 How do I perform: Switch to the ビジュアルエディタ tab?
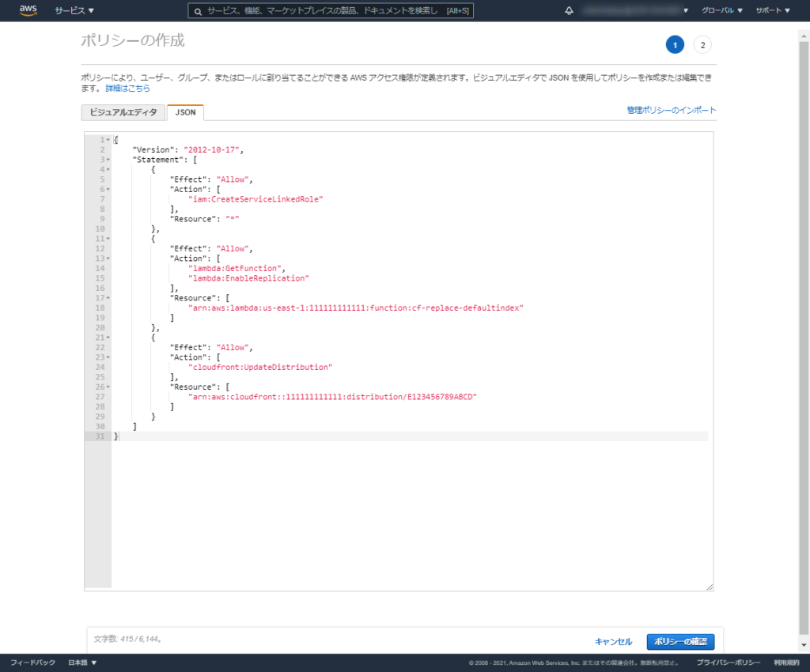click(x=123, y=112)
